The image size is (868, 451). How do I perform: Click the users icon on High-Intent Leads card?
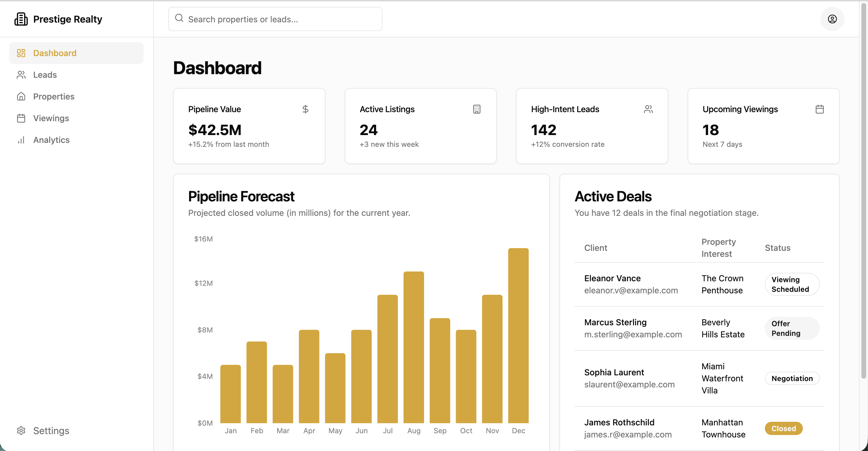[x=648, y=109]
